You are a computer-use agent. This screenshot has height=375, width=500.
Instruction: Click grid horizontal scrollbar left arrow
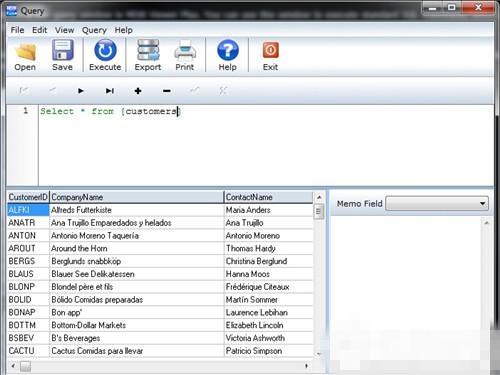click(13, 366)
